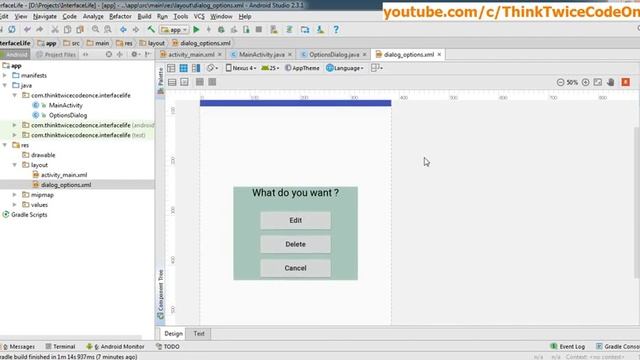Screen dimensions: 640x360
Task: Open the VCS menu
Action: tap(199, 16)
